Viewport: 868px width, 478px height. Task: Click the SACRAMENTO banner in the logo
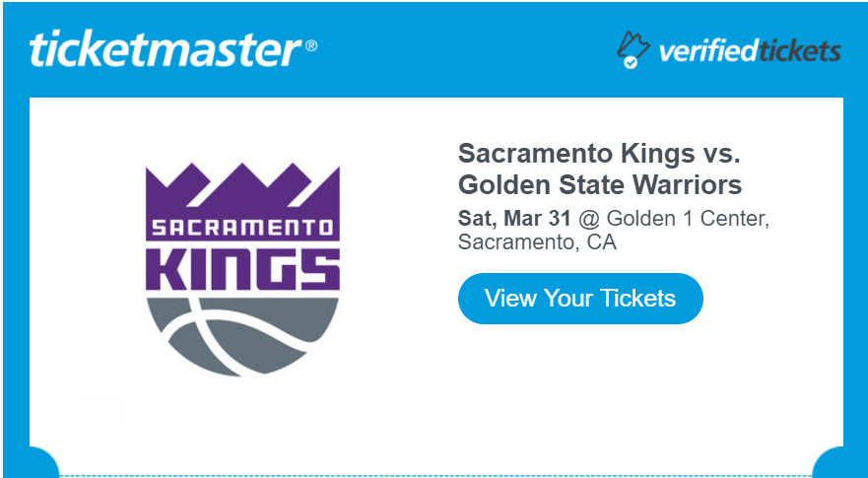tap(242, 228)
